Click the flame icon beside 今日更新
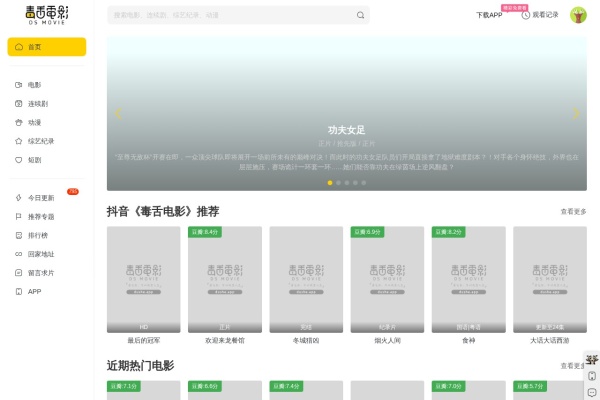This screenshot has width=600, height=400. (x=18, y=198)
